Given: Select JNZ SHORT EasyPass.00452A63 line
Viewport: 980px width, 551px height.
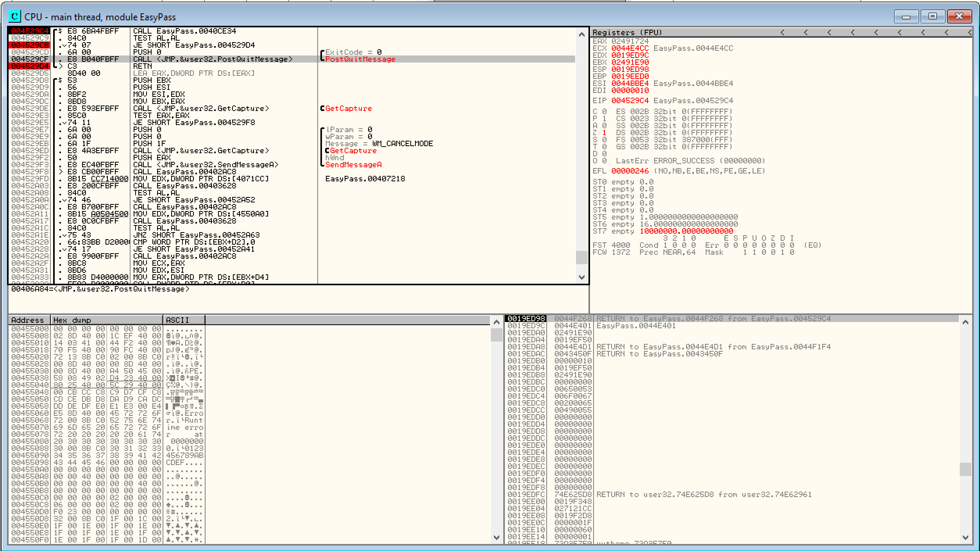Looking at the screenshot, I should coord(196,235).
